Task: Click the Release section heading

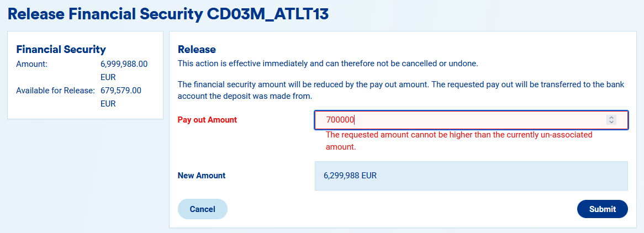Action: [197, 50]
